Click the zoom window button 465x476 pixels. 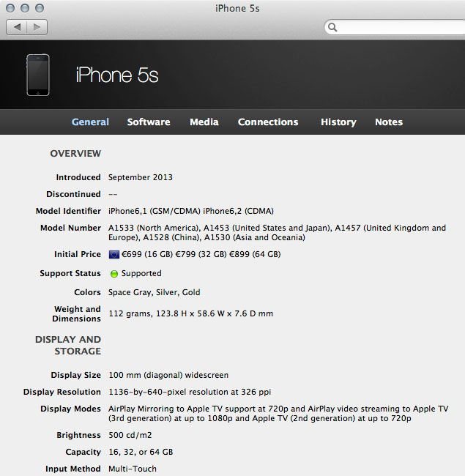tap(40, 8)
